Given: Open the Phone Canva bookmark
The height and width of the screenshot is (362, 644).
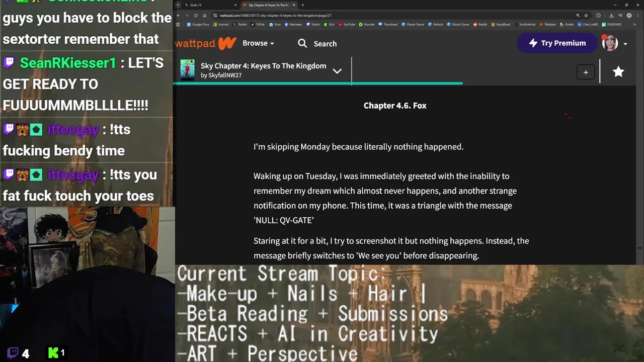Looking at the screenshot, I should [412, 25].
